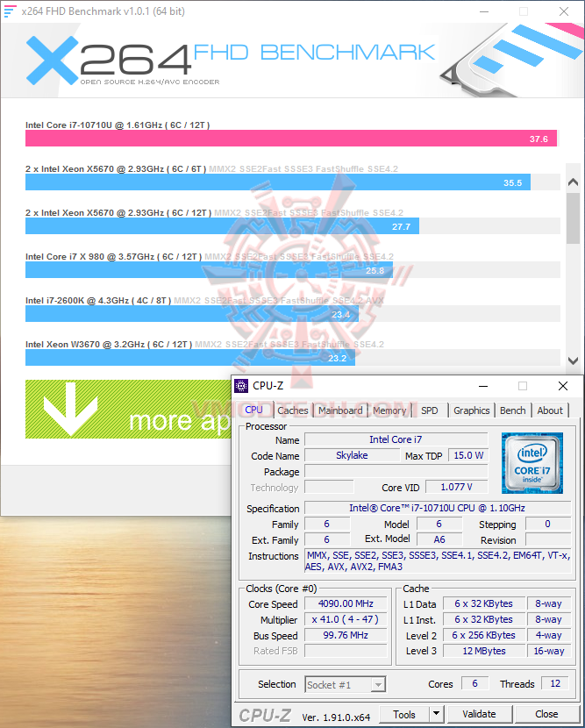Click the 'Intel i7-2600K @ 4.3GHz' label

98,300
